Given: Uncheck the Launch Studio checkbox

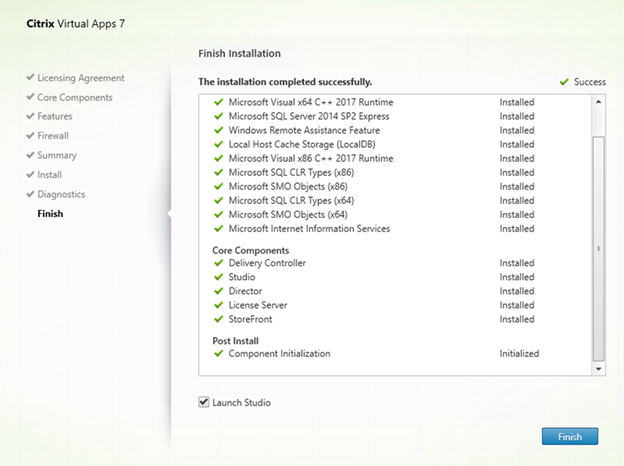Looking at the screenshot, I should click(204, 403).
